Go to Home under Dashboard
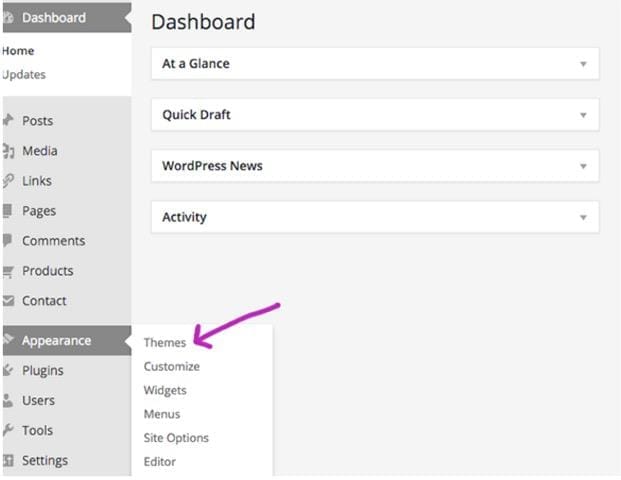The height and width of the screenshot is (480, 621). [18, 51]
